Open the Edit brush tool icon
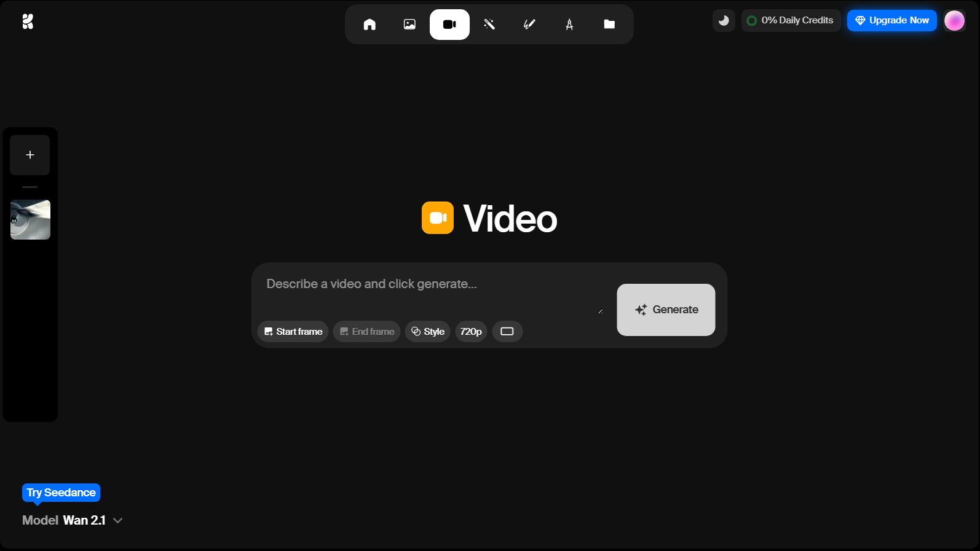 (529, 25)
